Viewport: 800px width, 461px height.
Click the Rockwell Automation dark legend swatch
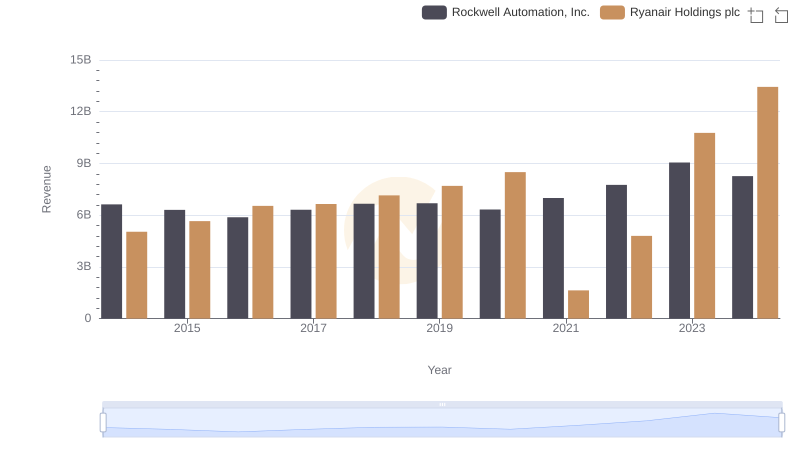point(434,12)
